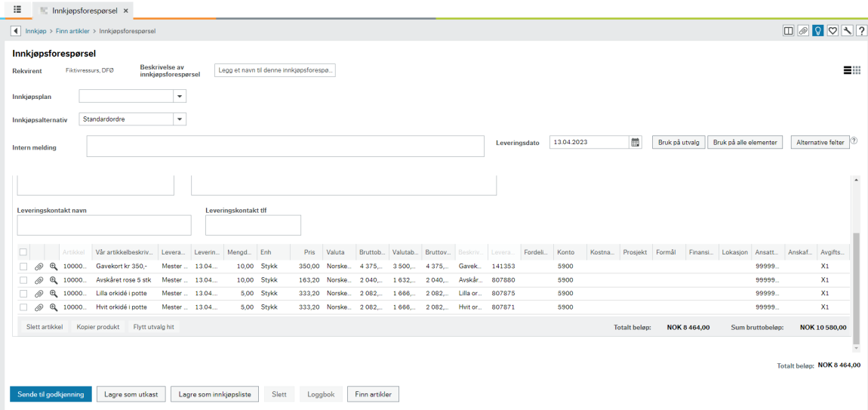Click Kopier produkt button
The height and width of the screenshot is (410, 868).
[x=98, y=327]
